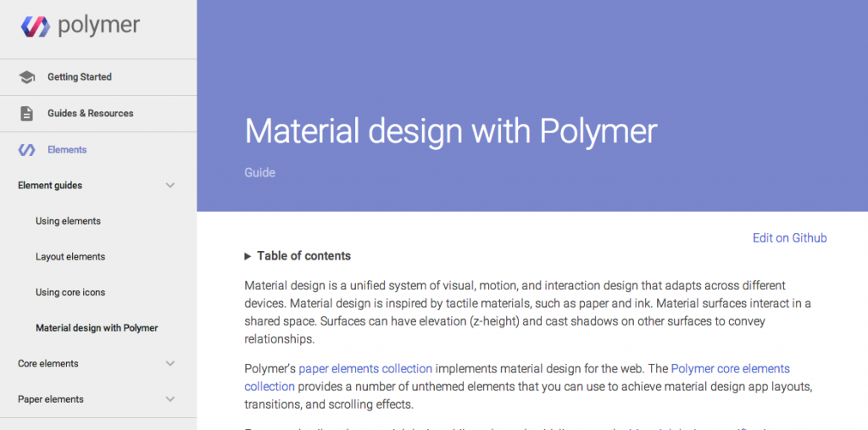
Task: Go to Guides & Resources
Action: pos(90,114)
